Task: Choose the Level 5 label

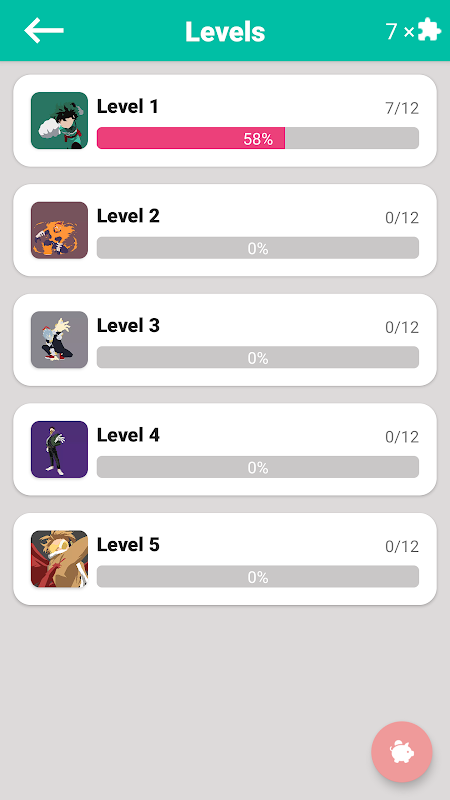Action: [128, 545]
